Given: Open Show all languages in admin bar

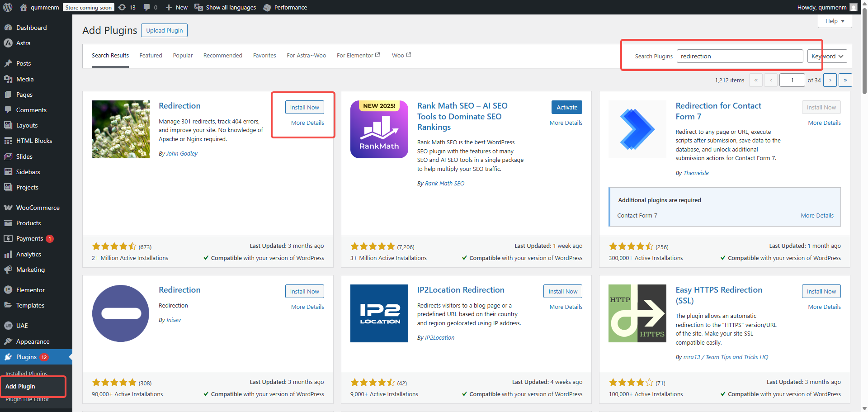Looking at the screenshot, I should coord(225,7).
